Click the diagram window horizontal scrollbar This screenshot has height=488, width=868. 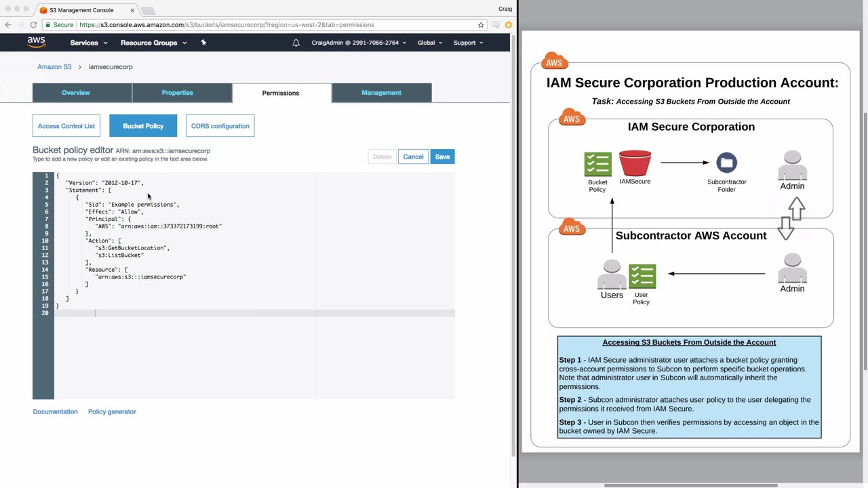(690, 485)
